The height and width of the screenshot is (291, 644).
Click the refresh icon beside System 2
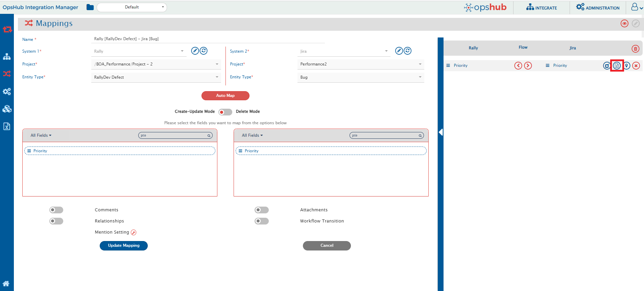coord(408,51)
